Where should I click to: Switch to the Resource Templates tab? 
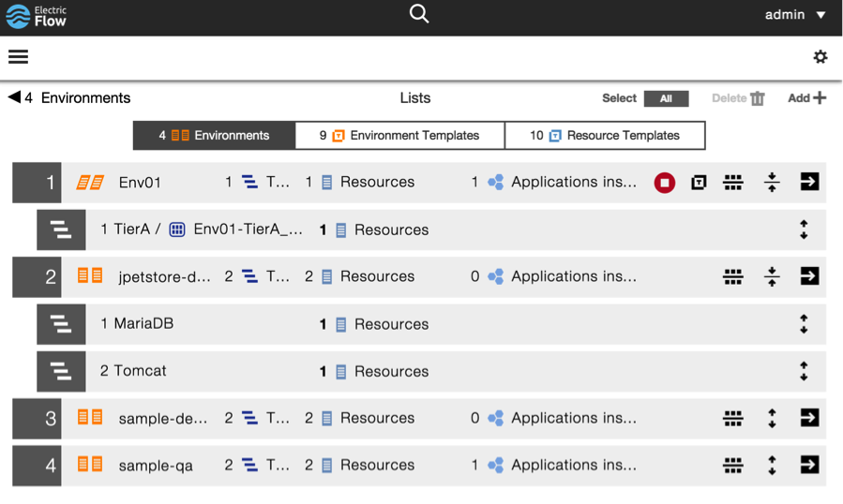(x=605, y=136)
